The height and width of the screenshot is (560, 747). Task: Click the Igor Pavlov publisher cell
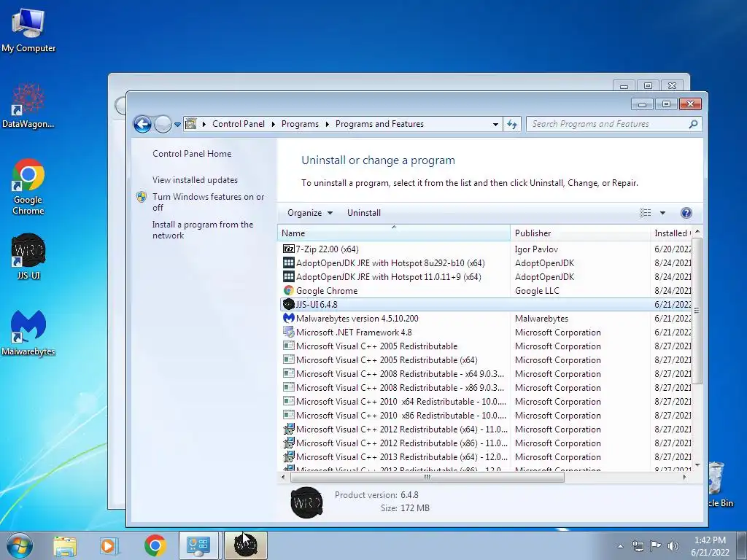536,249
